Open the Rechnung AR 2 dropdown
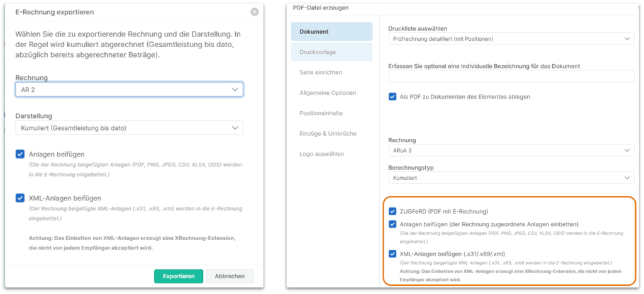The width and height of the screenshot is (644, 294). pyautogui.click(x=130, y=89)
